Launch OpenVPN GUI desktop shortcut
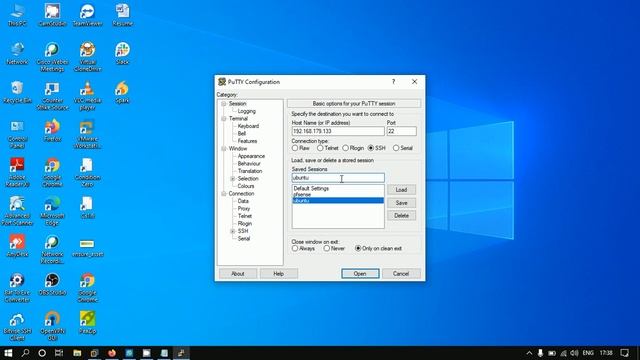640x360 pixels. click(x=52, y=326)
